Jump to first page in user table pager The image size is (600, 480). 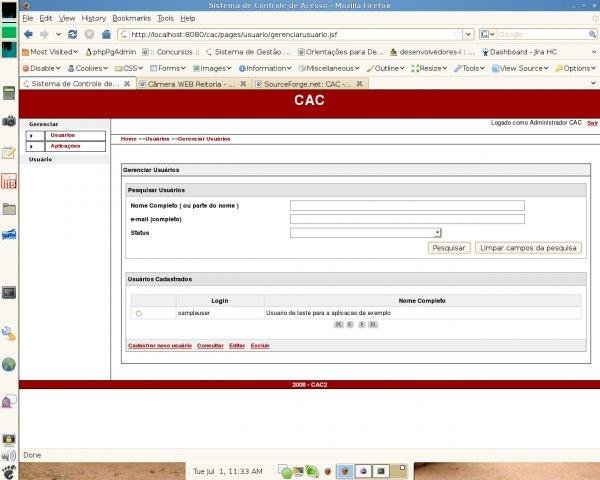pyautogui.click(x=338, y=324)
